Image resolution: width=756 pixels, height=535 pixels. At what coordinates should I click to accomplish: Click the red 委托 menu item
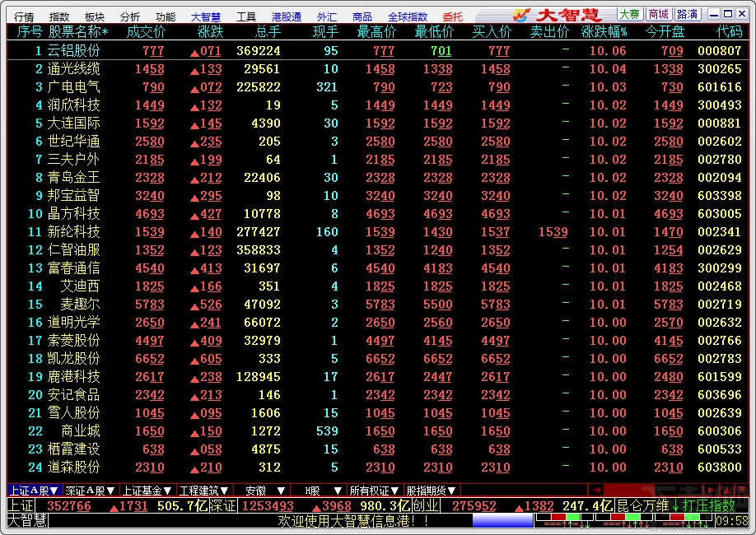tap(453, 16)
